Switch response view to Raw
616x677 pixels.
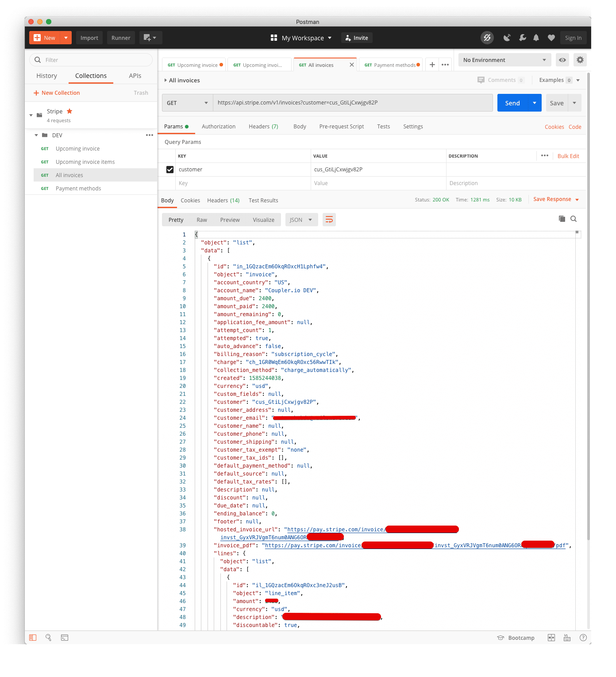202,220
